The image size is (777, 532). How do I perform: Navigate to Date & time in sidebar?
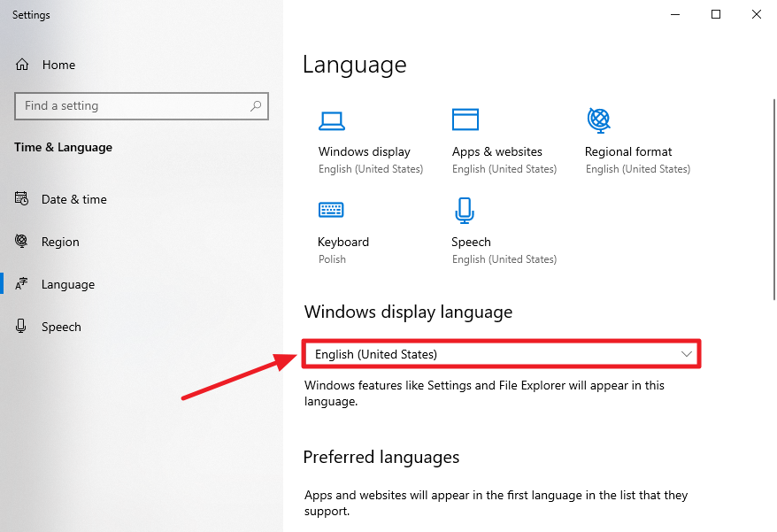pos(72,198)
